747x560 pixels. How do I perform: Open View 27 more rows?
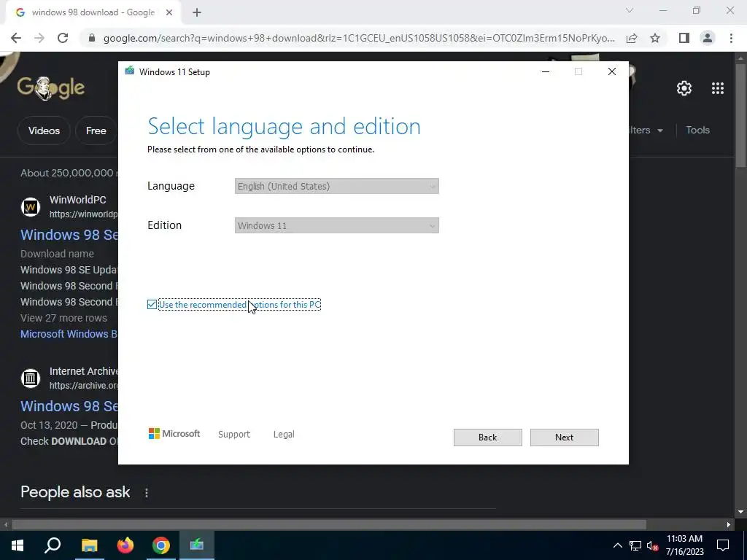[x=63, y=318]
